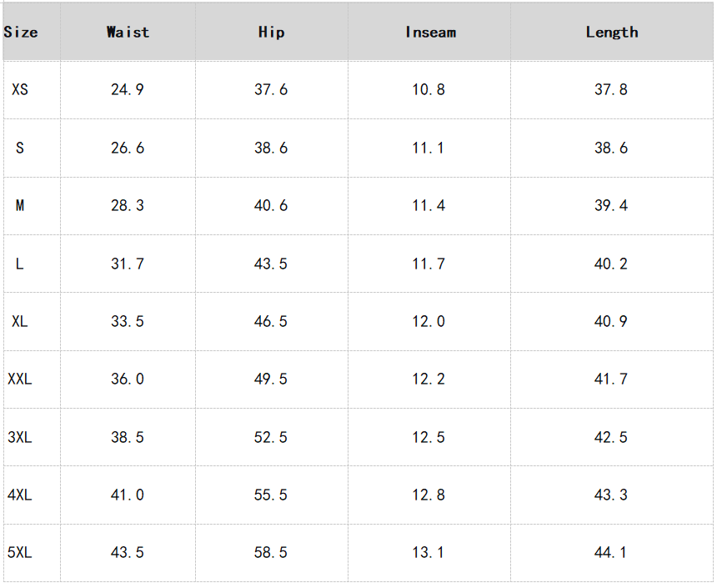Click the 3XL size row label
The height and width of the screenshot is (588, 717).
click(20, 437)
